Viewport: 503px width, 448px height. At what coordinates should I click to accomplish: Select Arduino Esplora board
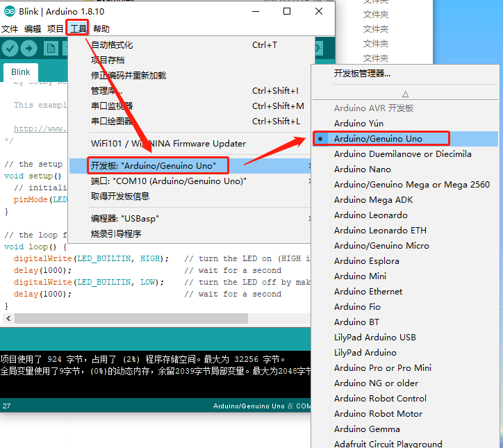click(406, 261)
